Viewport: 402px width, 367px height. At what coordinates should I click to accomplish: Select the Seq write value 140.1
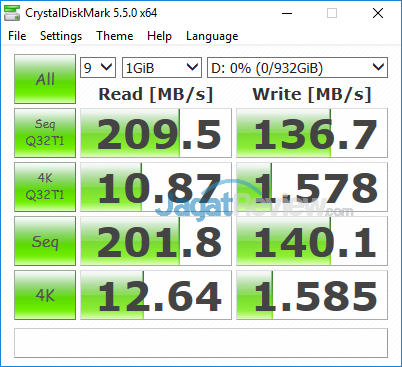click(x=312, y=241)
